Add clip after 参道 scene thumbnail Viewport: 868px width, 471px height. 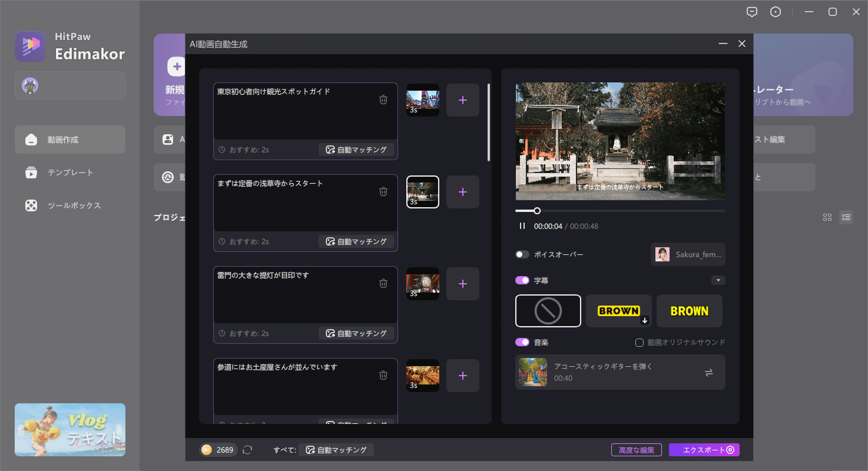click(463, 376)
